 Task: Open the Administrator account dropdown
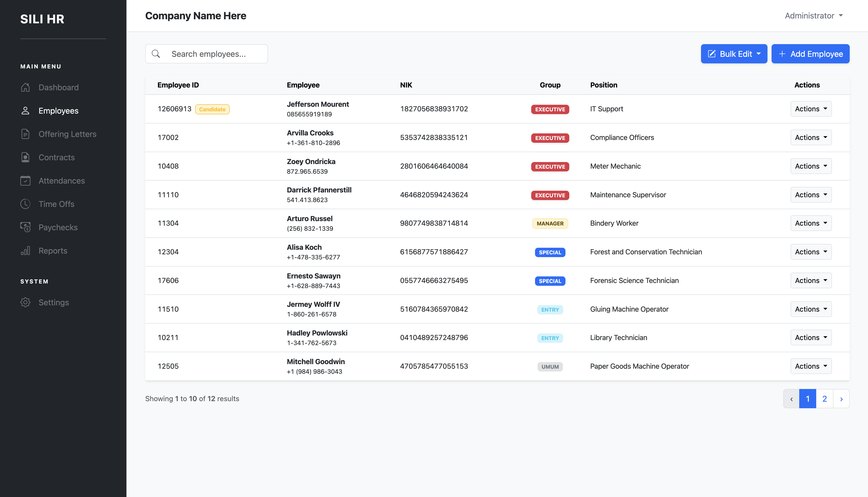[x=814, y=16]
